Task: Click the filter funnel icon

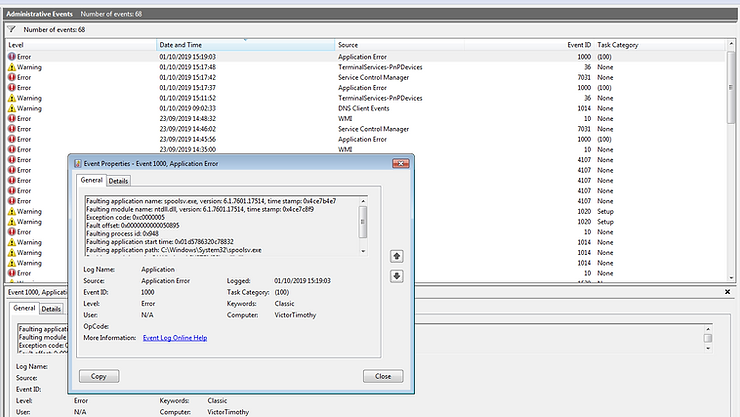Action: pyautogui.click(x=11, y=29)
